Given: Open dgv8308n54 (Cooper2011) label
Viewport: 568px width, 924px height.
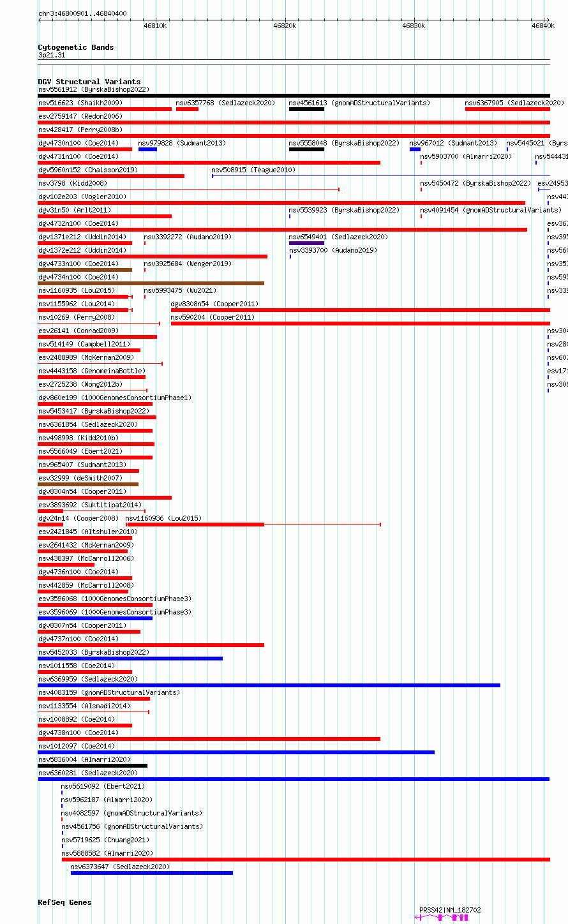Looking at the screenshot, I should pos(214,304).
